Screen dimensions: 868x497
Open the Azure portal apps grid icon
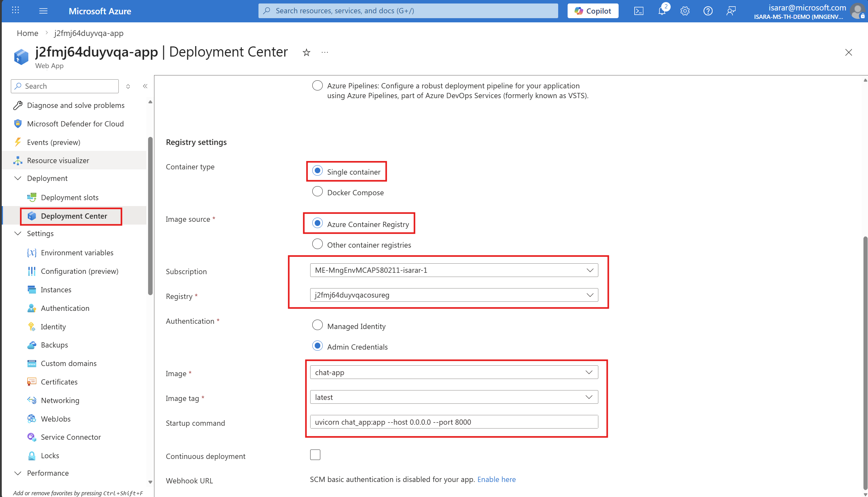15,10
